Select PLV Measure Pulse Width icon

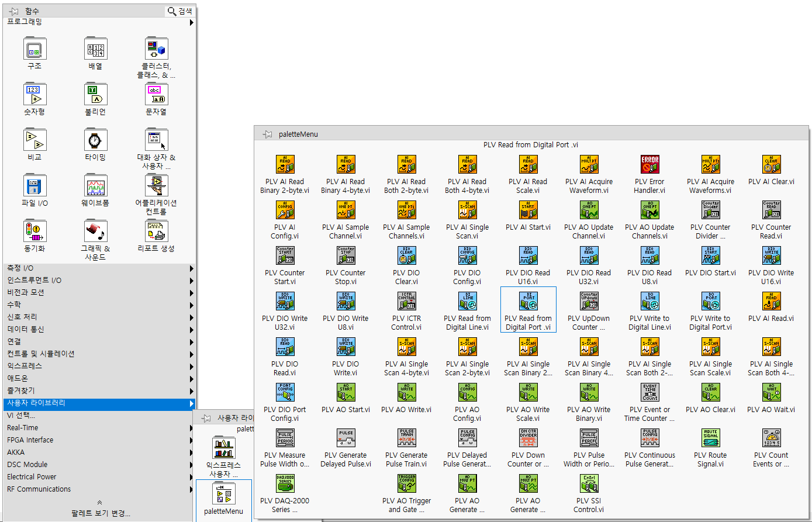coord(285,438)
